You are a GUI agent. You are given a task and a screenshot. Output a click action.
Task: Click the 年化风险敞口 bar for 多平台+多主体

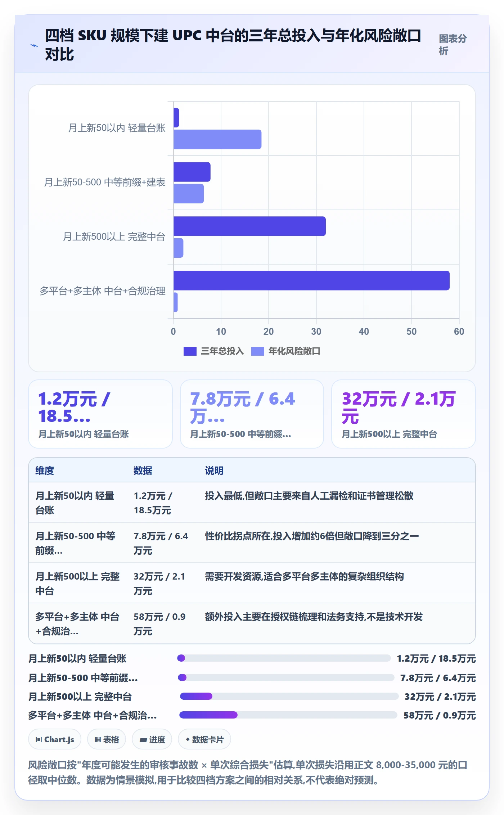pos(175,302)
